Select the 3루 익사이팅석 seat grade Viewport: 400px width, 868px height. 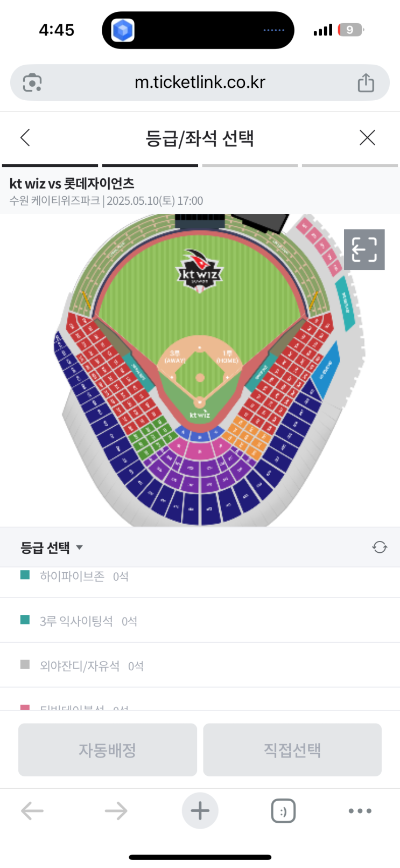76,621
